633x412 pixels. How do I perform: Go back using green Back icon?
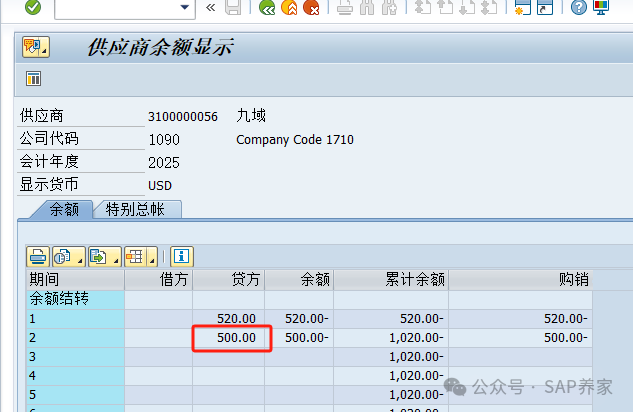[x=267, y=7]
